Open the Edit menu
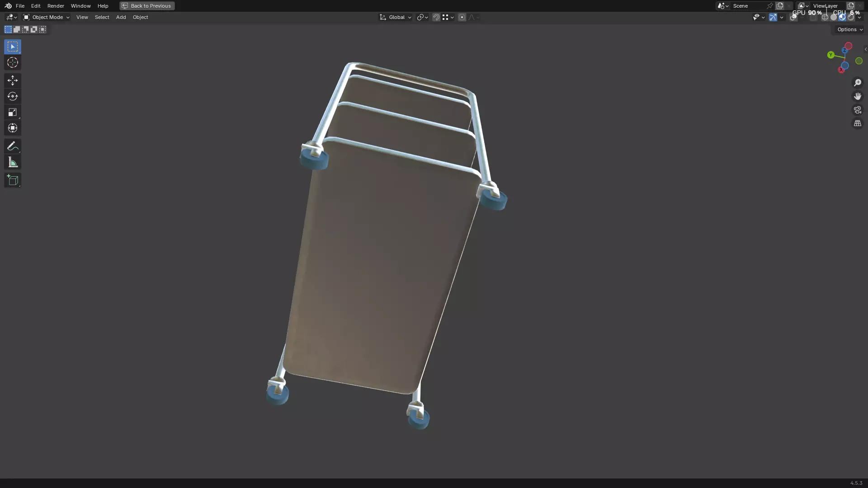Screen dimensions: 868x488 coord(36,6)
